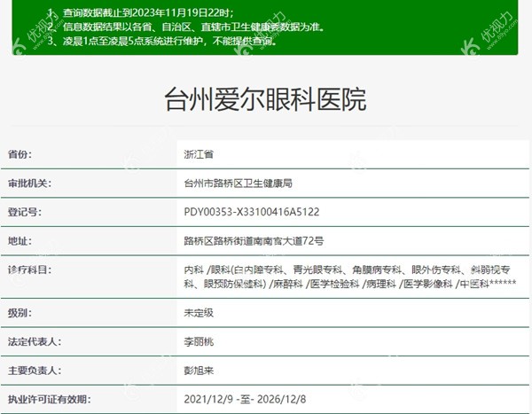Viewport: 532px width, 414px height.
Task: Select the 级别 label
Action: [x=20, y=313]
